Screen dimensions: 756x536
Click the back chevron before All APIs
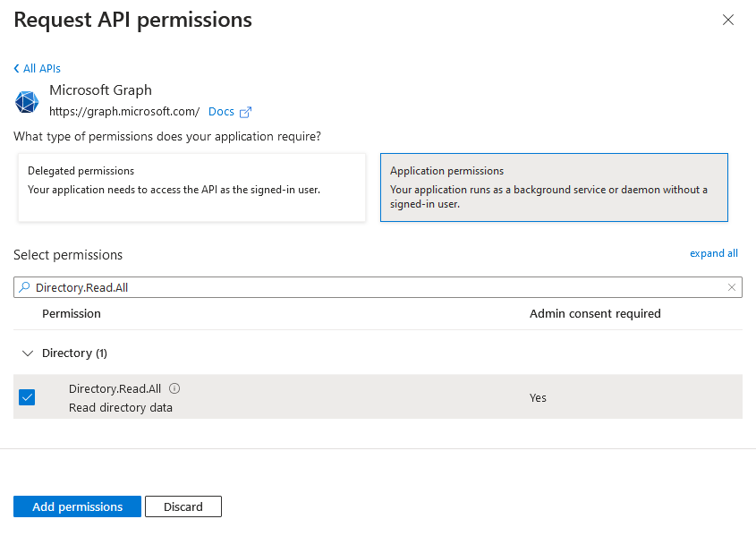[x=17, y=69]
